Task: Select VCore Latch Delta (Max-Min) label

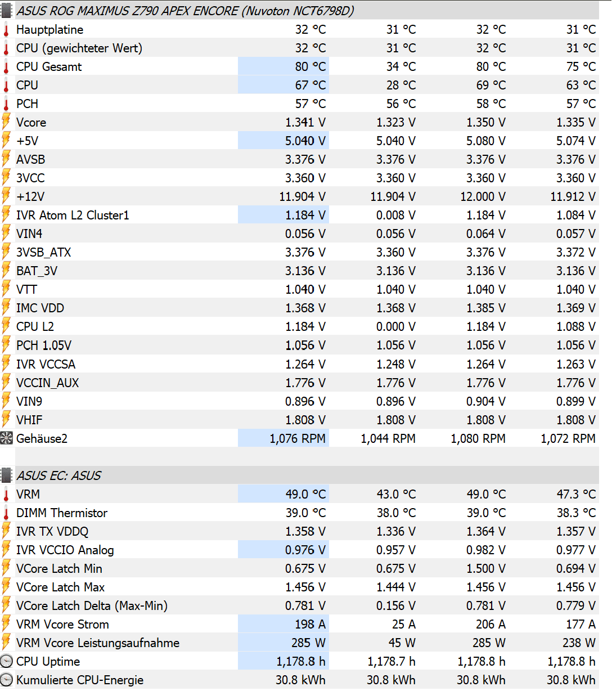Action: tap(92, 605)
